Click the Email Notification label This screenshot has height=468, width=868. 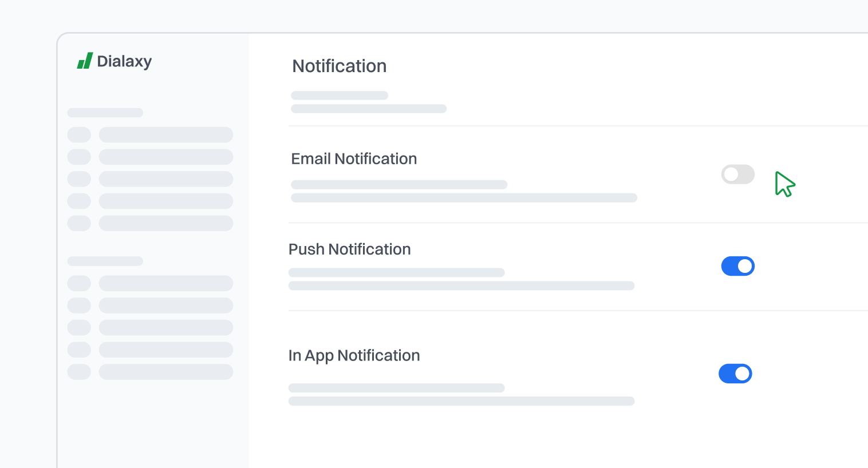[354, 159]
